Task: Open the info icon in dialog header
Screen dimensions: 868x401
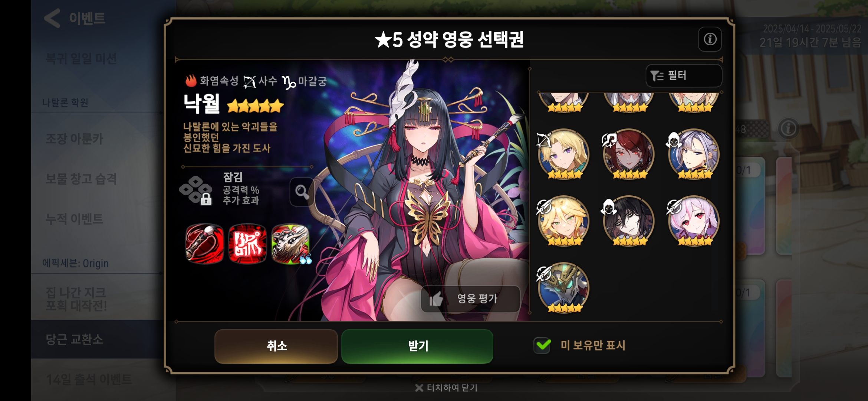Action: click(710, 39)
